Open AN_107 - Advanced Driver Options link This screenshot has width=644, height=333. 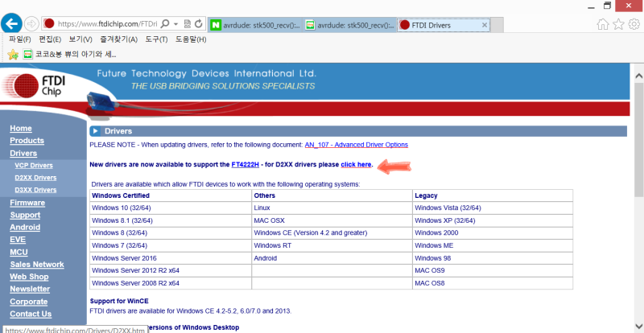357,145
